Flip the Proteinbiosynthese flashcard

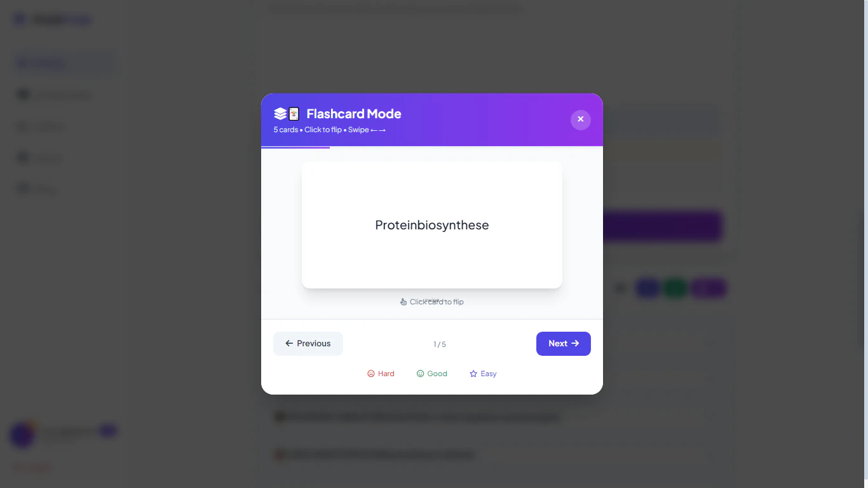(x=432, y=225)
